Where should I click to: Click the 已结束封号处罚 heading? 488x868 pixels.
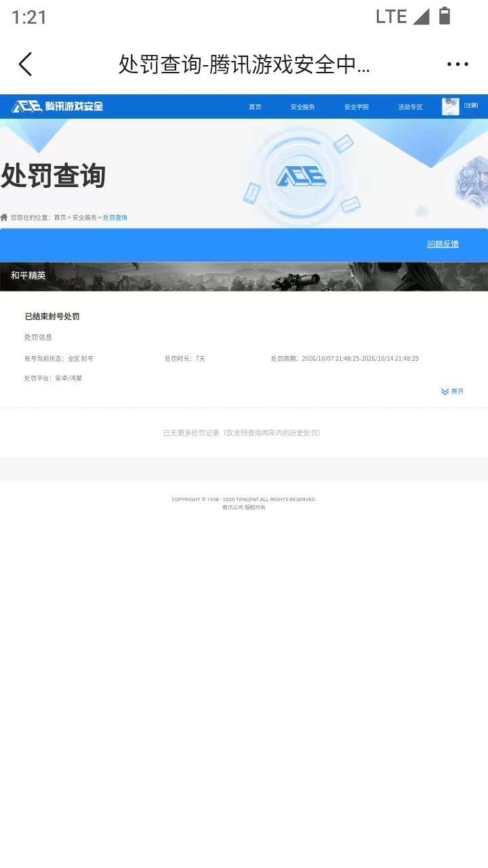(x=52, y=317)
